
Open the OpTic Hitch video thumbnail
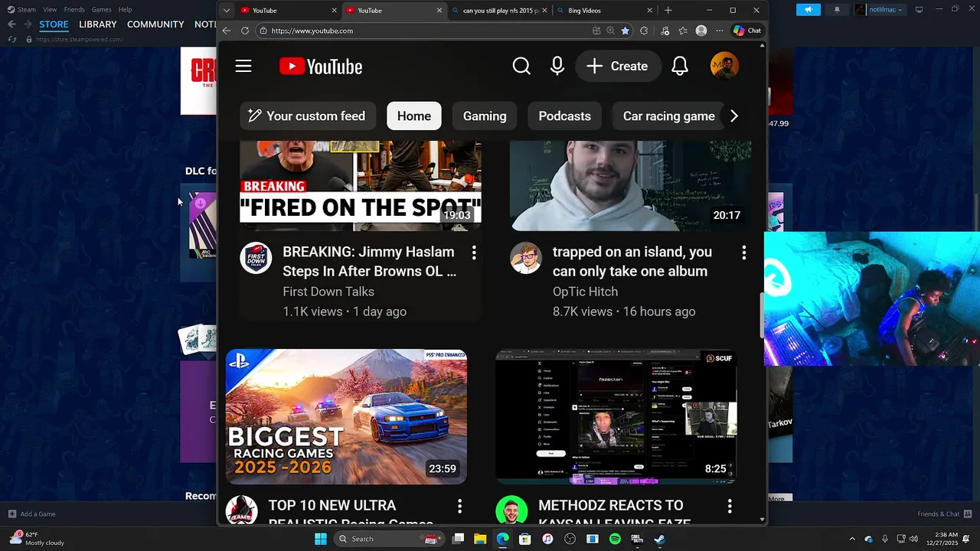click(x=631, y=186)
